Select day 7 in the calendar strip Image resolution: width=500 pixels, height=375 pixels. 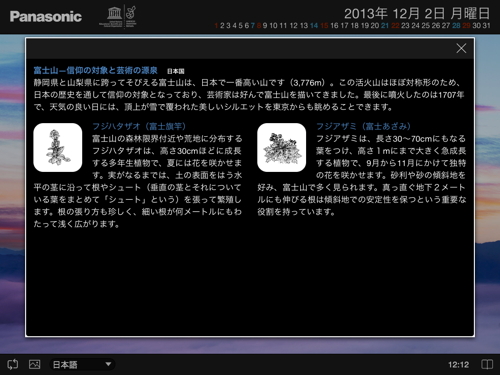click(253, 25)
